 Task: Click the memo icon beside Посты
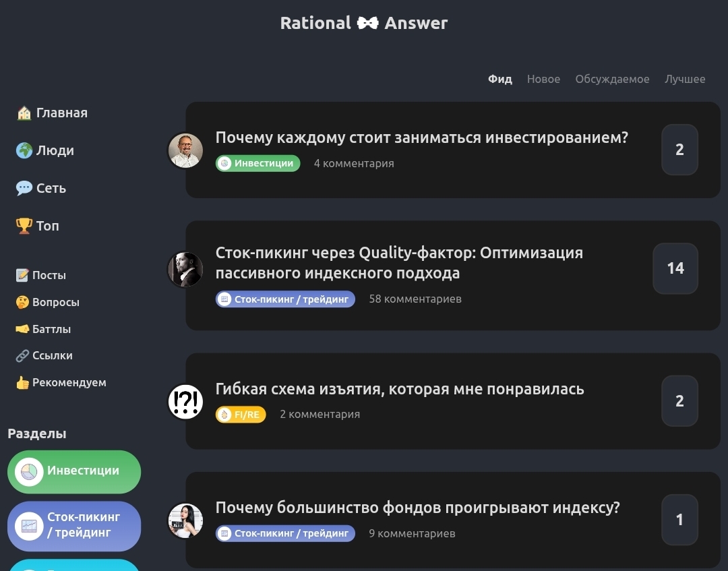pos(22,275)
